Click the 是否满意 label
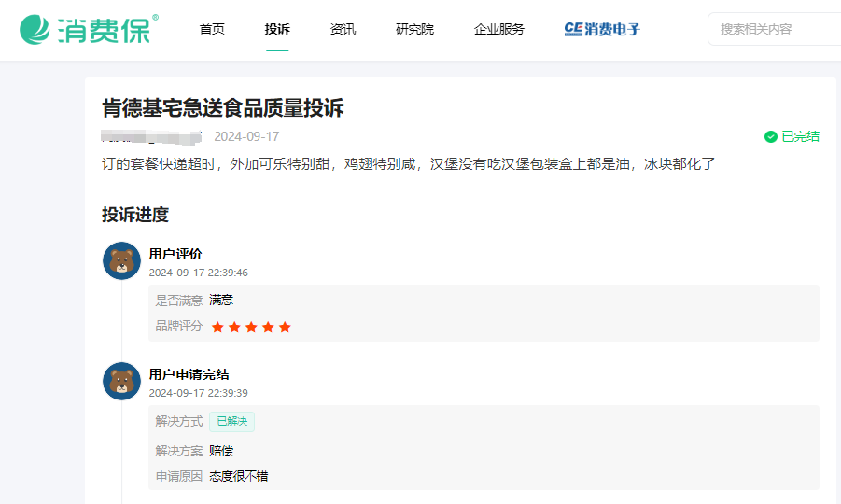 tap(178, 301)
